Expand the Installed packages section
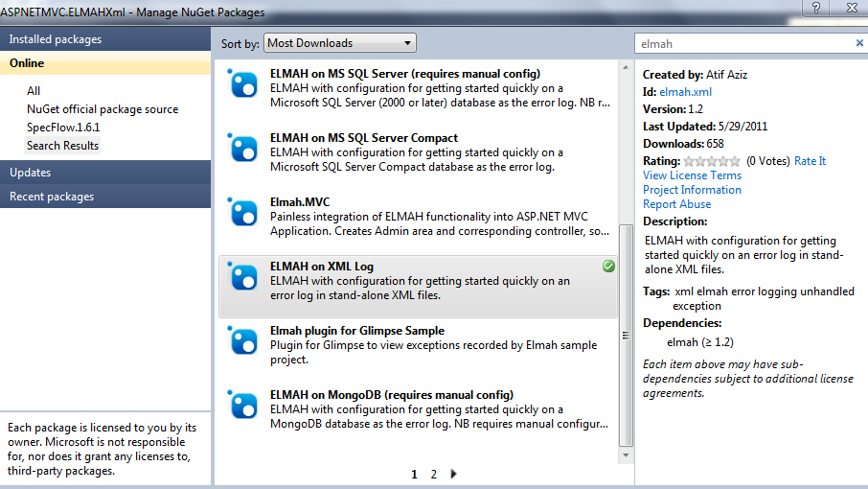This screenshot has width=868, height=489. click(x=56, y=39)
